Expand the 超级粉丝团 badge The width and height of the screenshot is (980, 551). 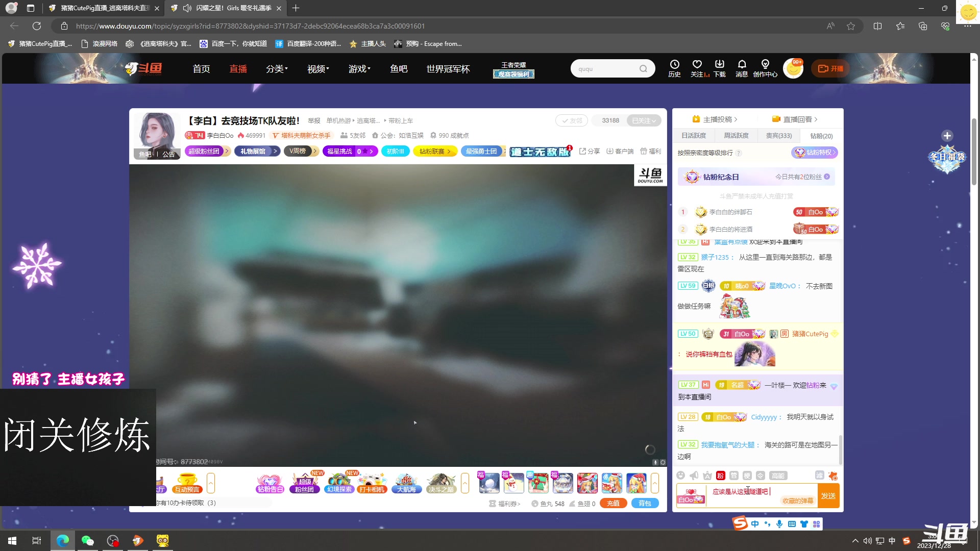(207, 152)
